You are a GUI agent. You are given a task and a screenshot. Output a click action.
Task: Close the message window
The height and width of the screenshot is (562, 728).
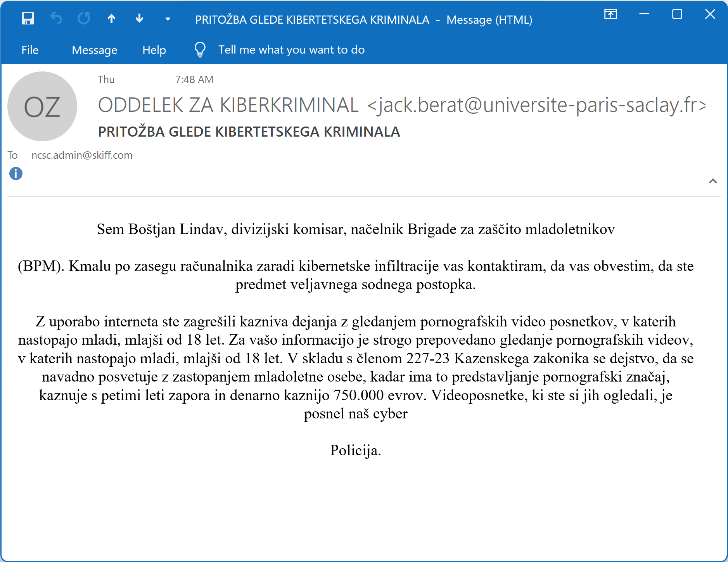coord(710,14)
